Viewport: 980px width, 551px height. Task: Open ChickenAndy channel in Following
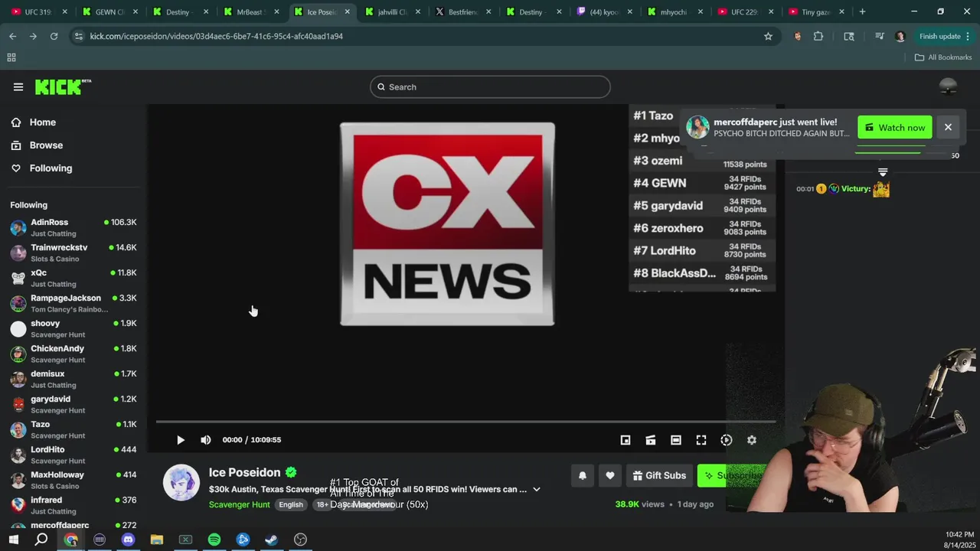[x=73, y=354]
